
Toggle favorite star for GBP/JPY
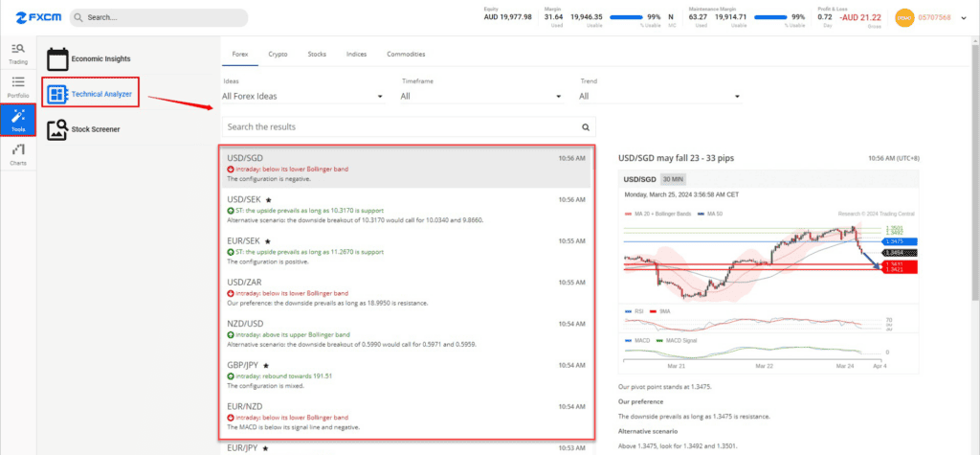(x=265, y=365)
